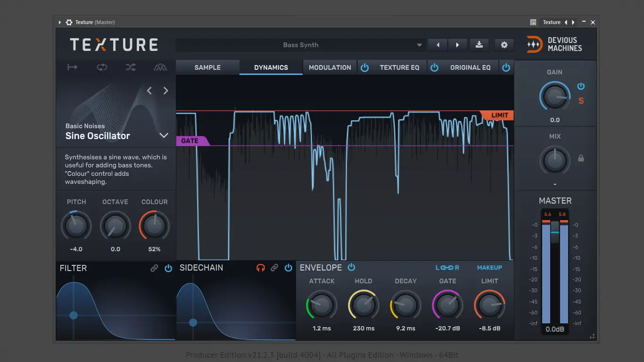Open the plugin options gear in title bar
The height and width of the screenshot is (362, 644).
(69, 22)
